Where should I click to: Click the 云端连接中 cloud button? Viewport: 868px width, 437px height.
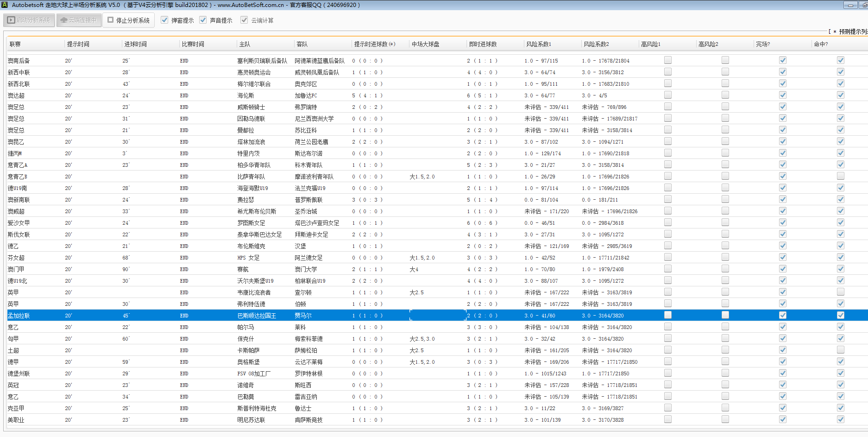[79, 20]
